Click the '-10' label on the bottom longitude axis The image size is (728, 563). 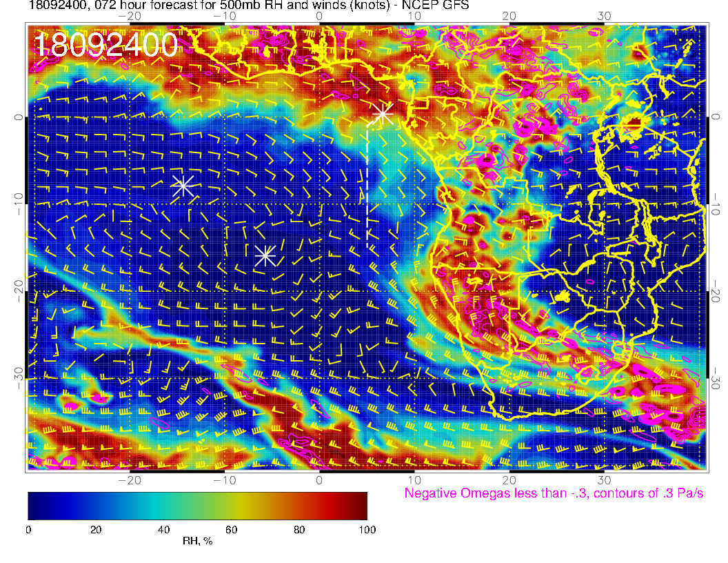click(225, 480)
